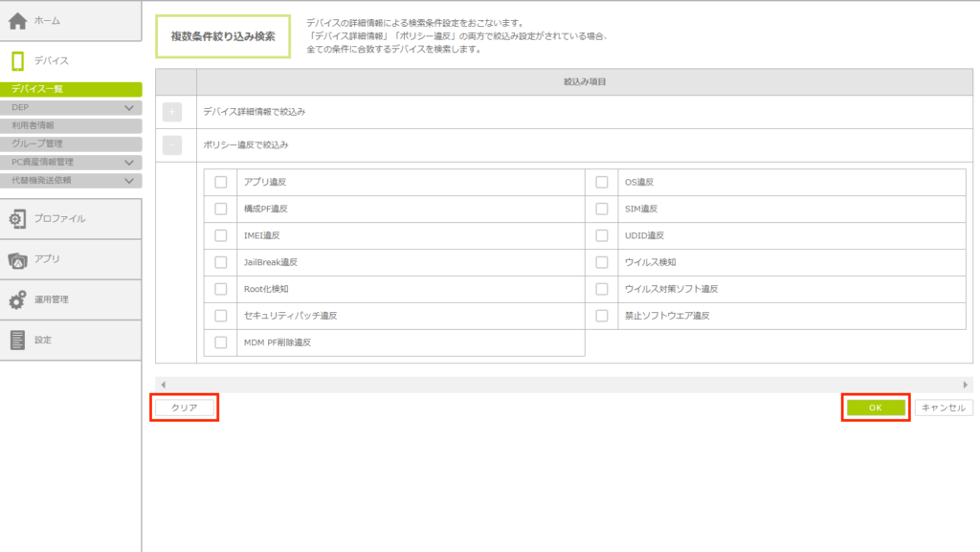Open グループ管理 sidebar item
This screenshot has width=980, height=552.
click(x=71, y=144)
